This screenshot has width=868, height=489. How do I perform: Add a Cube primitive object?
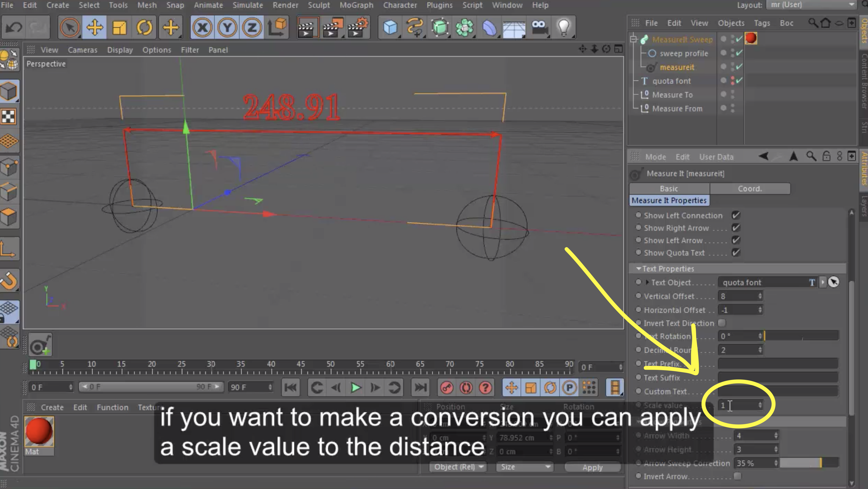tap(390, 28)
